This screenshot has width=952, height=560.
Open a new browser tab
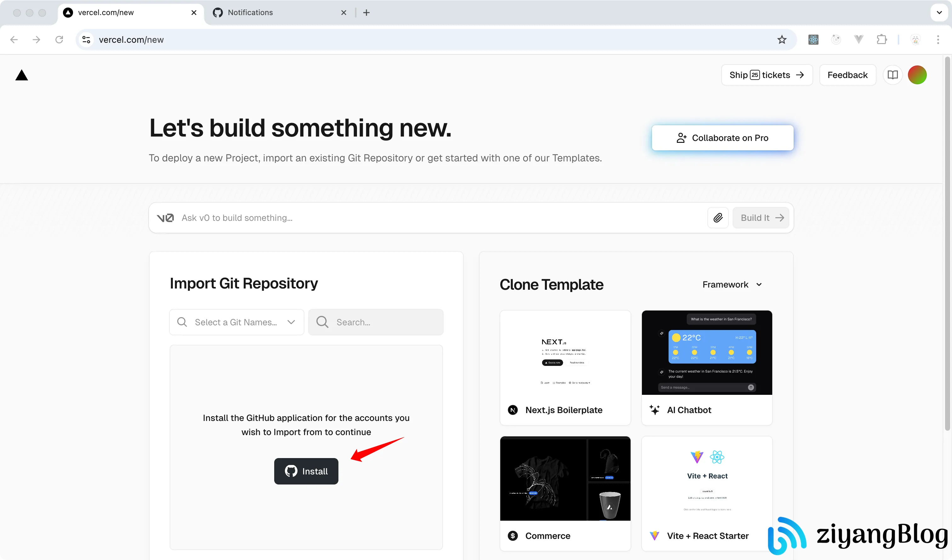tap(366, 13)
